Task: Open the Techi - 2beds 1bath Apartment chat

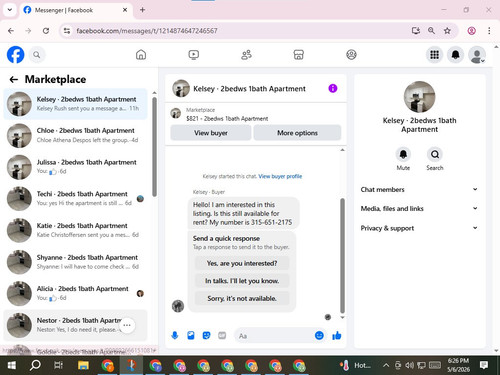Action: [x=76, y=198]
